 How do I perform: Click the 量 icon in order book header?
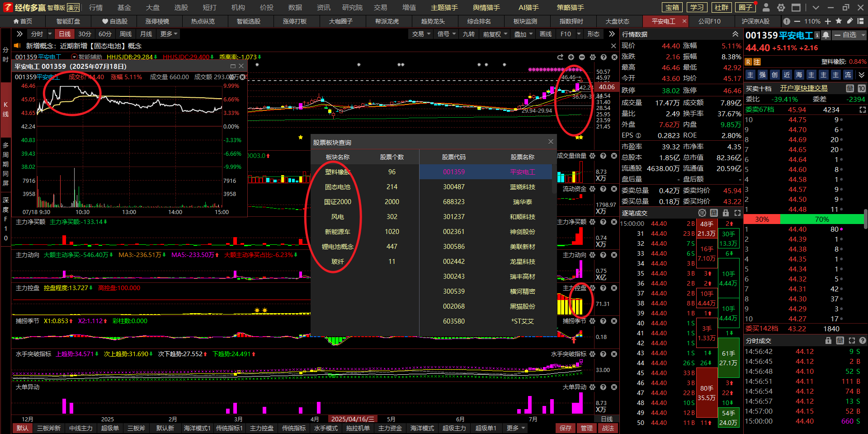tap(850, 88)
